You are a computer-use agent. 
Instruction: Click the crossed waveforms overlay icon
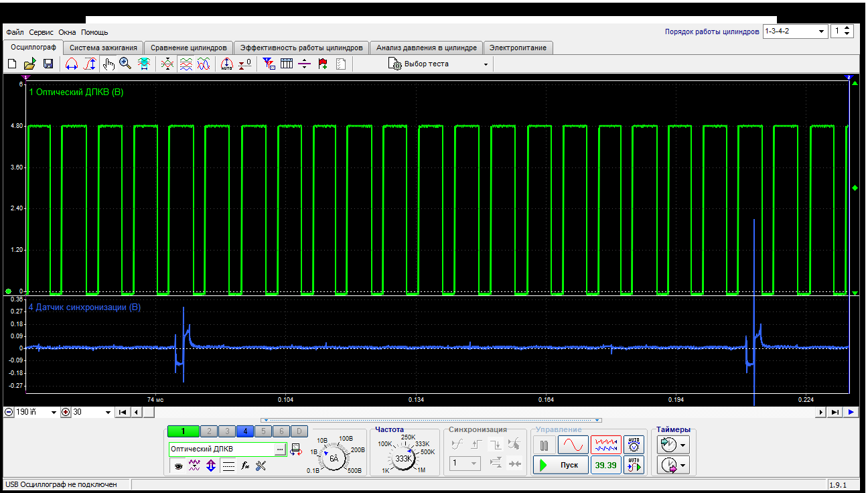167,64
